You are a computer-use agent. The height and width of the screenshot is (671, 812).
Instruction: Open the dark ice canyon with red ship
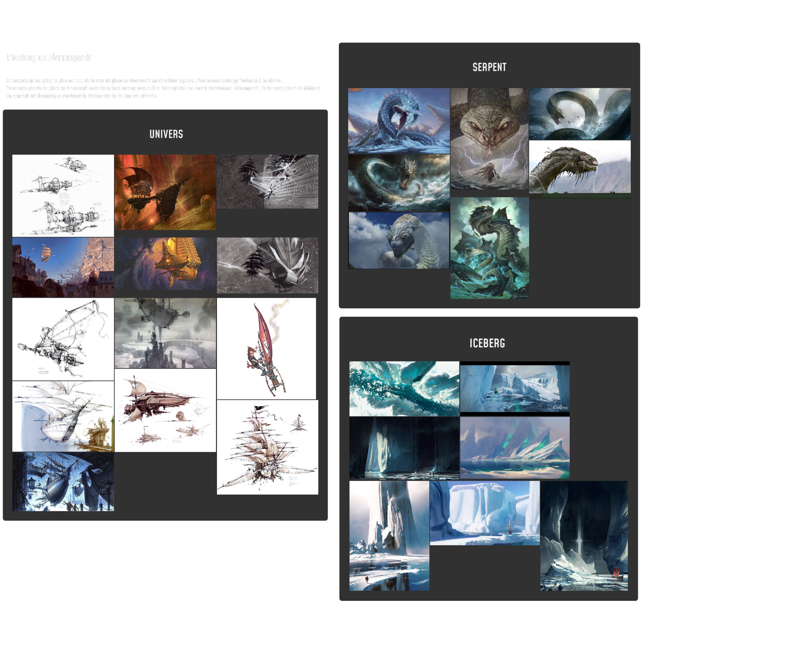[584, 536]
